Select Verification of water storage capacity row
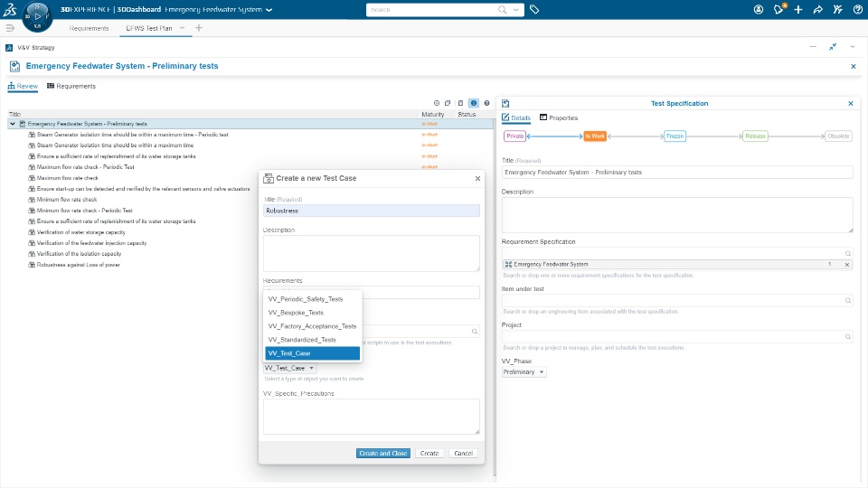The width and height of the screenshot is (868, 488). (80, 232)
